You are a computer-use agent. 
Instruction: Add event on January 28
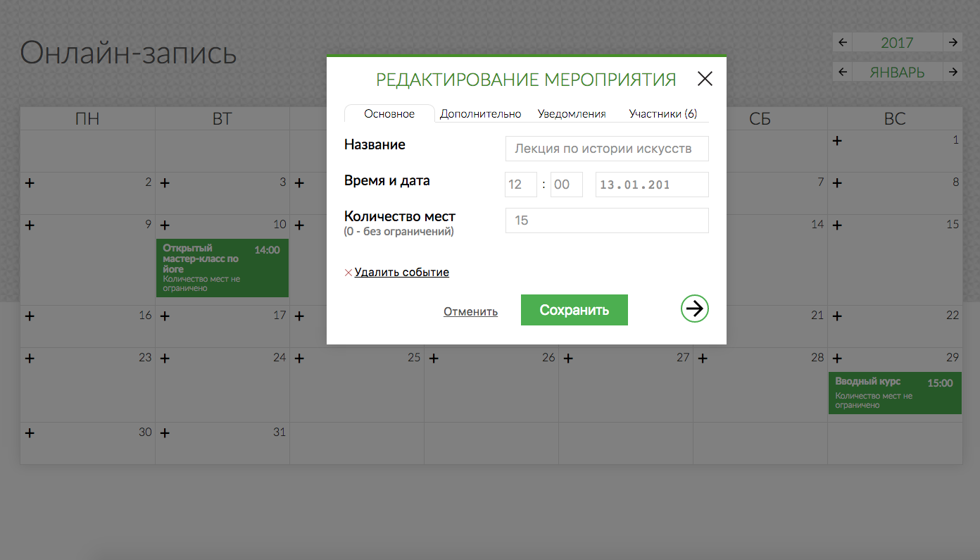[703, 359]
